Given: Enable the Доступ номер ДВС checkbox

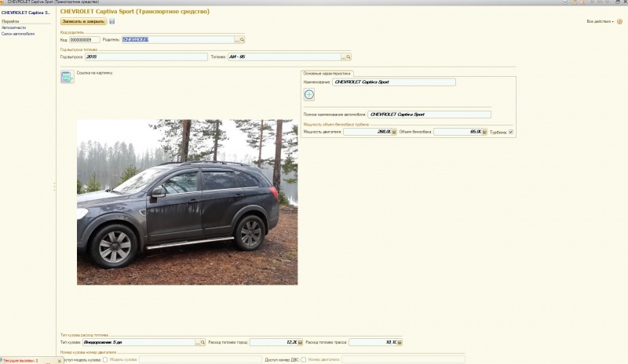Looking at the screenshot, I should click(x=304, y=359).
